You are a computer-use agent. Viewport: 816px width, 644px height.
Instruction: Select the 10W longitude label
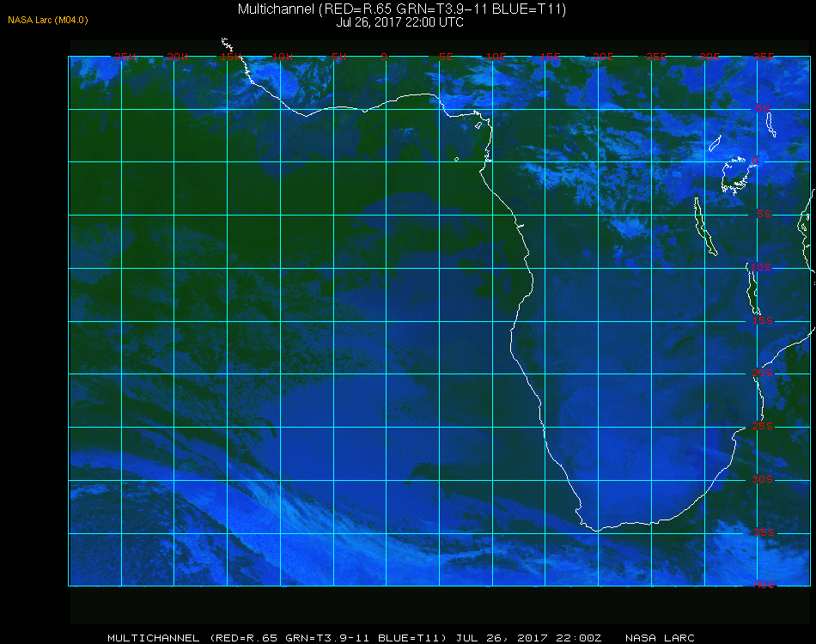click(283, 57)
